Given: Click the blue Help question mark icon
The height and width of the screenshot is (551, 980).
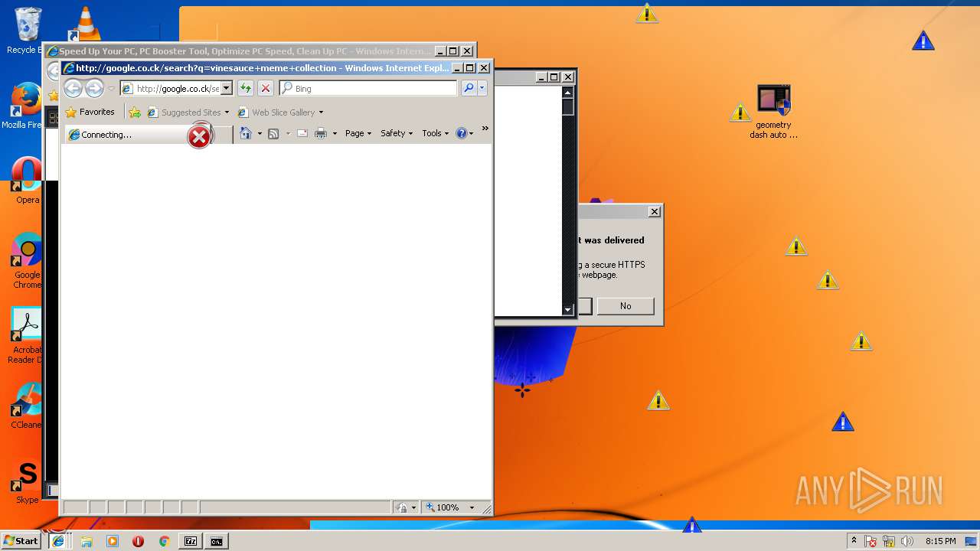Looking at the screenshot, I should [x=461, y=133].
